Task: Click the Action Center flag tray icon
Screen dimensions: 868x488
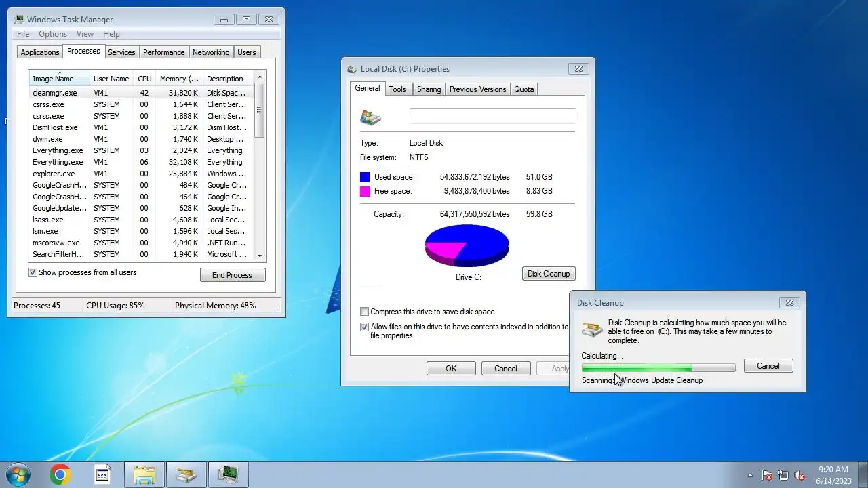Action: coord(767,475)
